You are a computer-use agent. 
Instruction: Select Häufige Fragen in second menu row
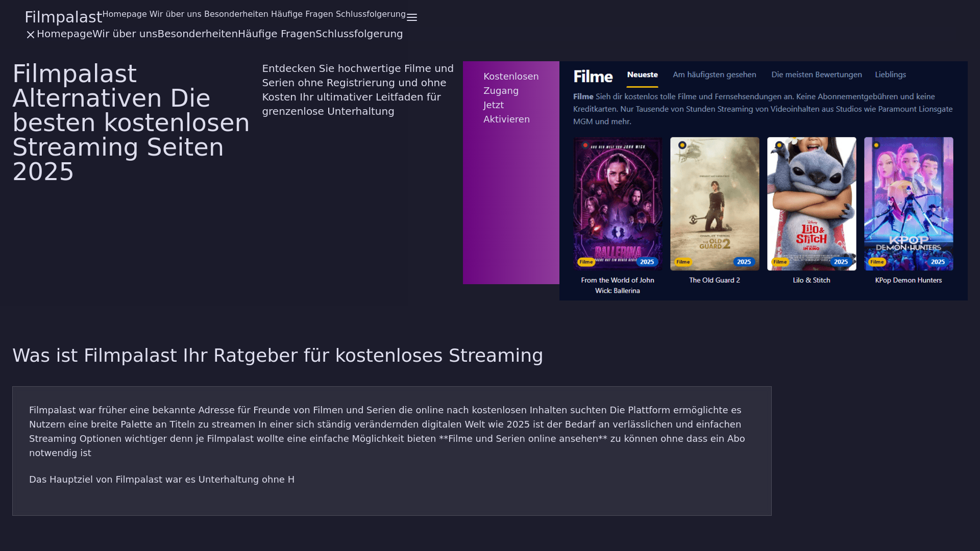[277, 34]
